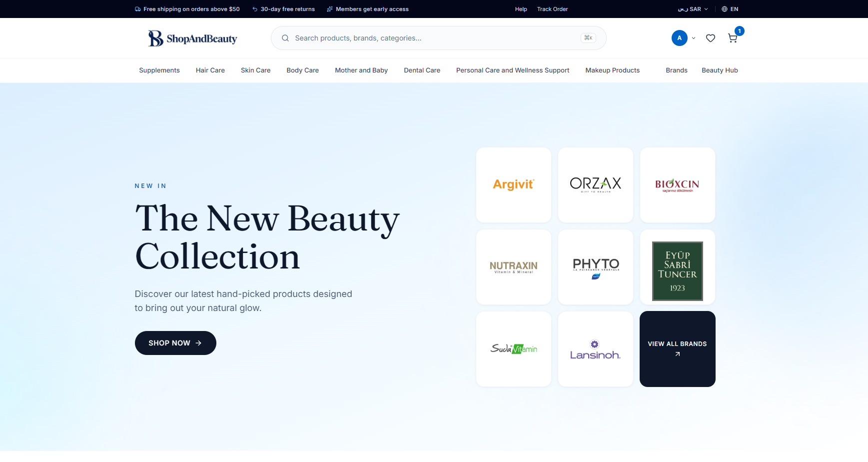The width and height of the screenshot is (868, 462).
Task: Go to the Beauty Hub page
Action: [720, 70]
